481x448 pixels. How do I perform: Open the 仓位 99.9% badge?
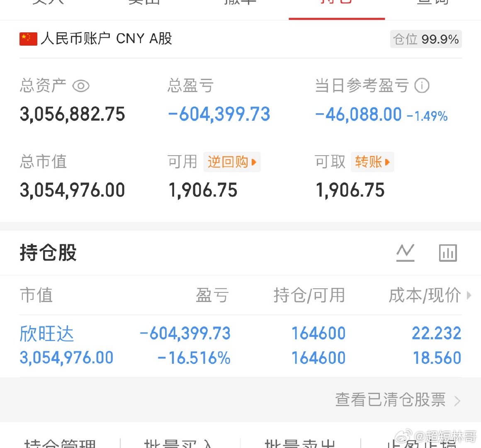tap(426, 39)
